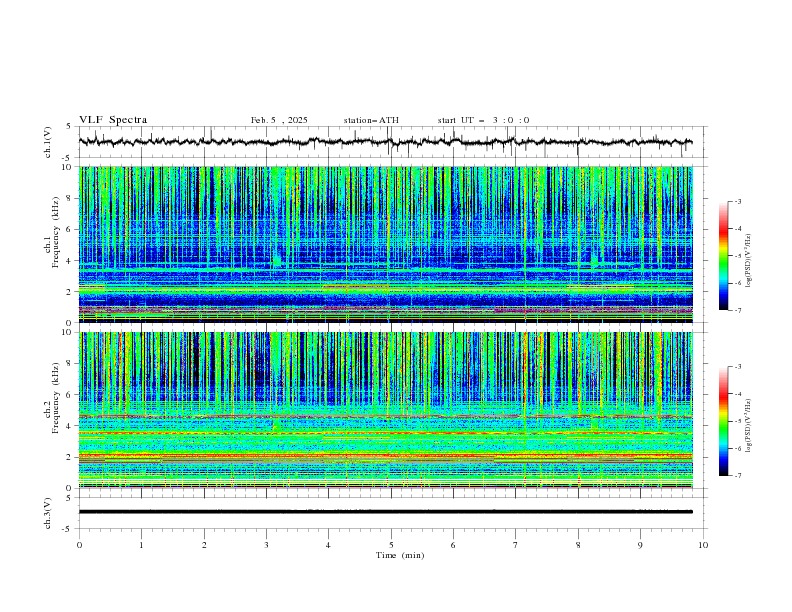Click ch.3(V) axis tick label "-5"
The height and width of the screenshot is (612, 792).
pyautogui.click(x=67, y=529)
